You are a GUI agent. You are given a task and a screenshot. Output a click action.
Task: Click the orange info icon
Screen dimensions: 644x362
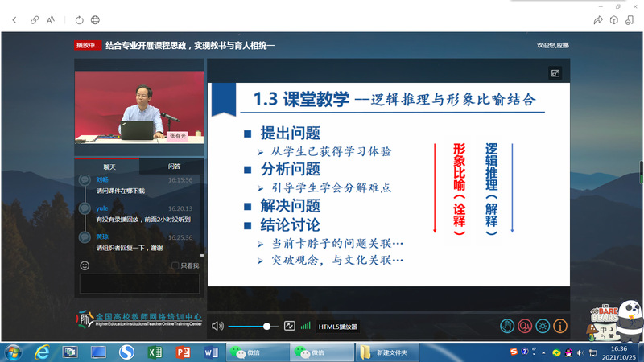coord(561,326)
